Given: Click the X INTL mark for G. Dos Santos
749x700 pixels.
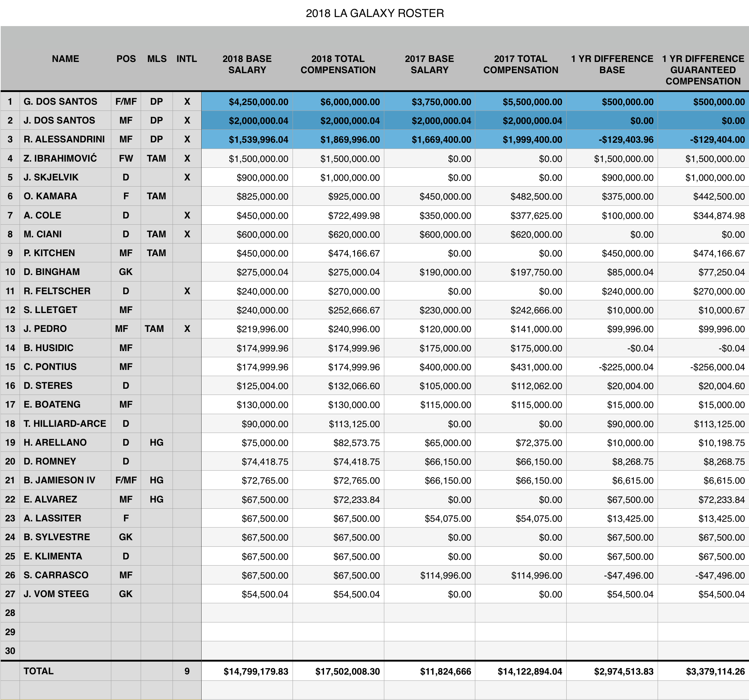Looking at the screenshot, I should point(187,102).
